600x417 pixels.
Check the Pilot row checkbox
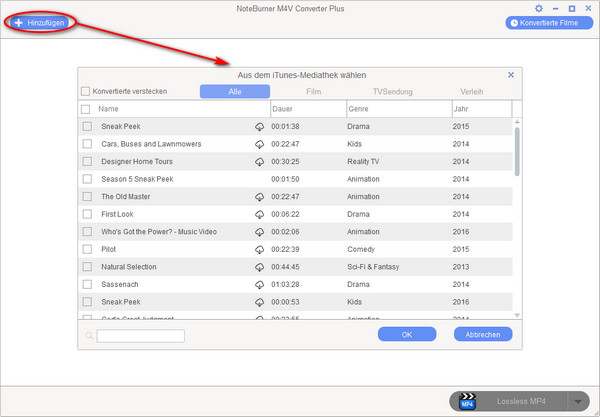pos(87,249)
